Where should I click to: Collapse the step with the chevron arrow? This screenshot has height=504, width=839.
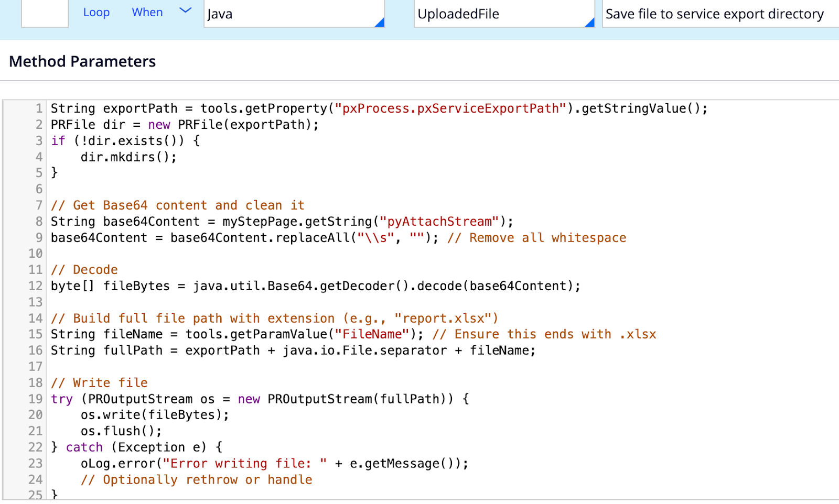(x=186, y=10)
